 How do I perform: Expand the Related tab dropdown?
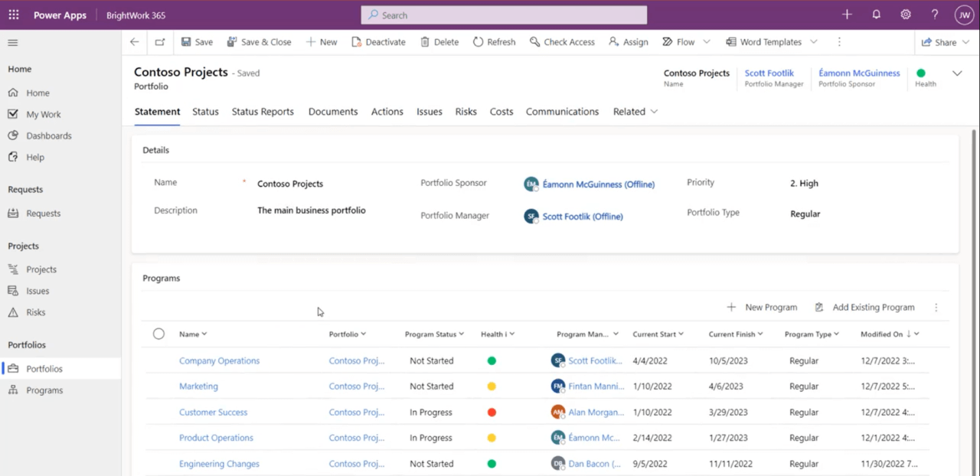pyautogui.click(x=655, y=112)
